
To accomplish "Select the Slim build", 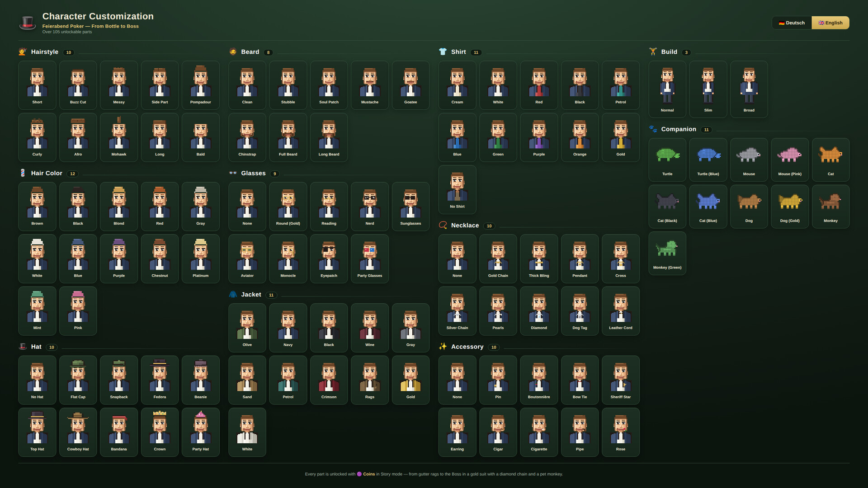I will [708, 89].
